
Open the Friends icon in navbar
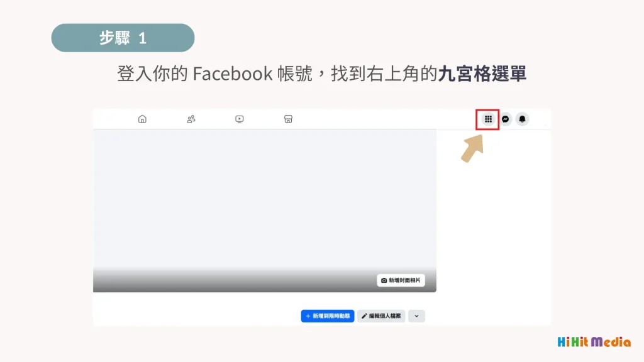(191, 119)
